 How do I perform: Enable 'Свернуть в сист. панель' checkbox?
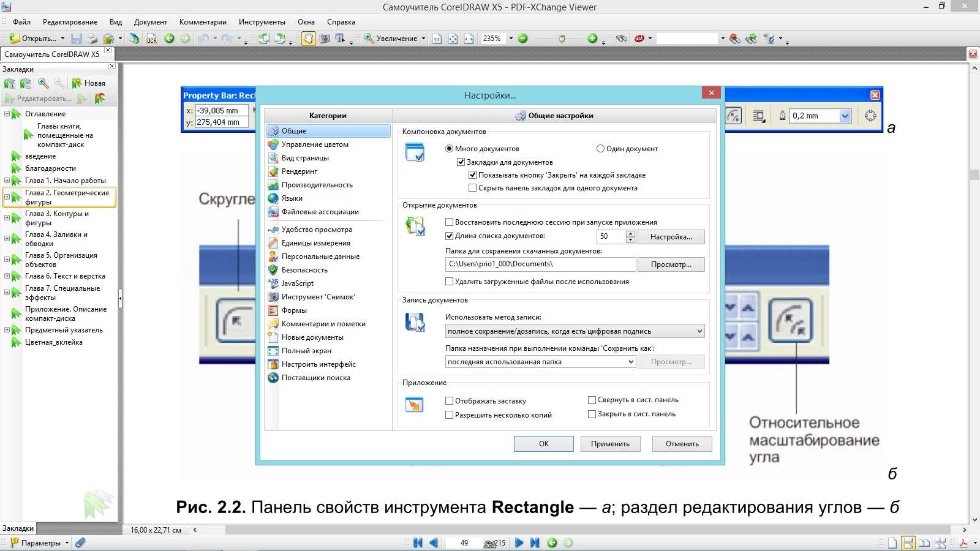coord(592,400)
